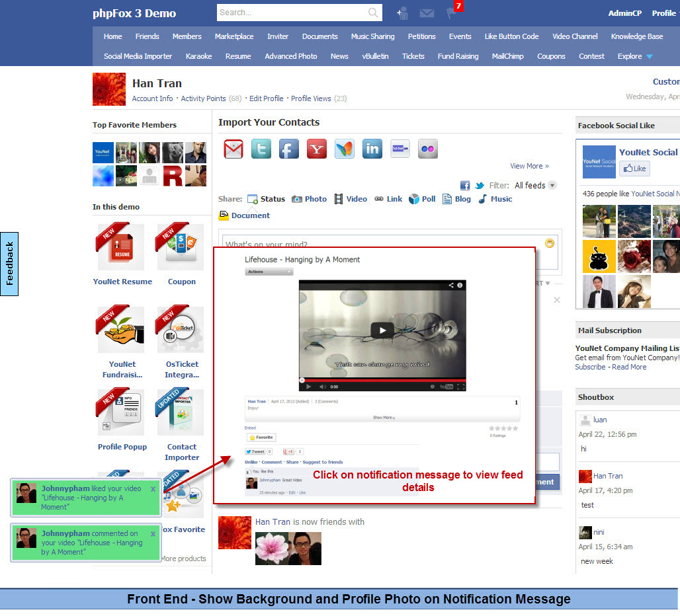Expand the Explore menu

634,56
